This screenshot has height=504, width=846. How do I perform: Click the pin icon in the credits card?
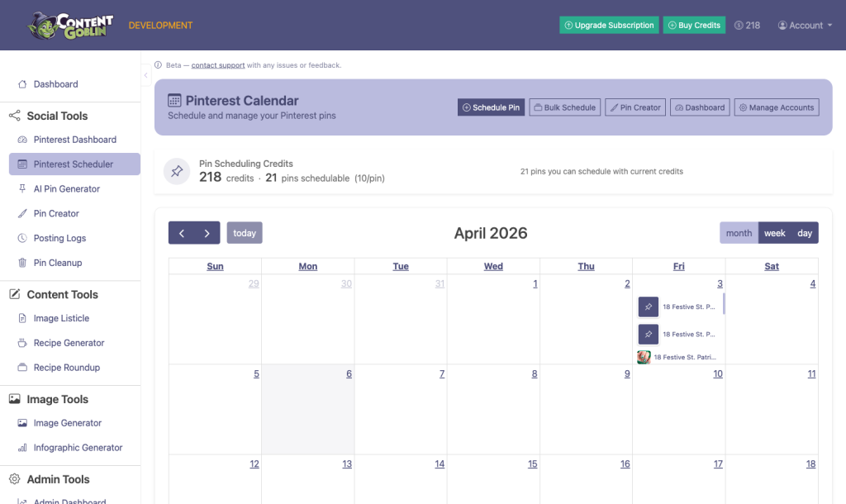click(x=177, y=172)
